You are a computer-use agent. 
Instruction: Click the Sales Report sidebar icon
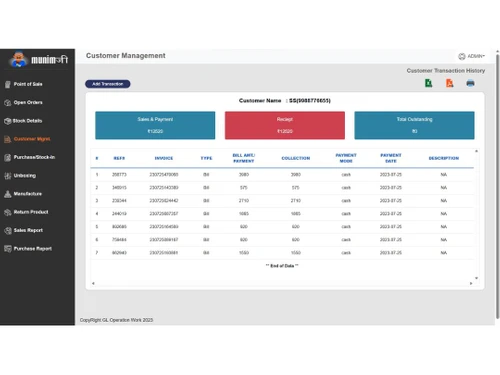point(8,230)
